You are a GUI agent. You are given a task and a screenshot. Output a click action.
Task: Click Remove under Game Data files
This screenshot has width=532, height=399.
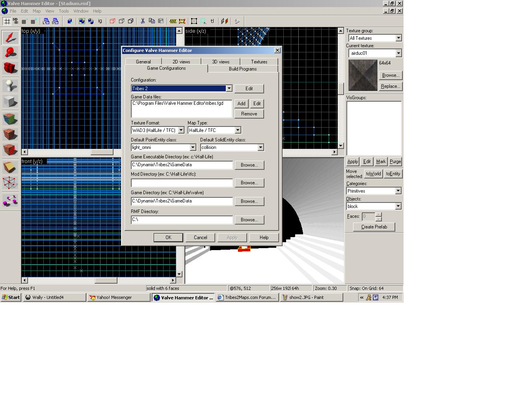pos(249,114)
